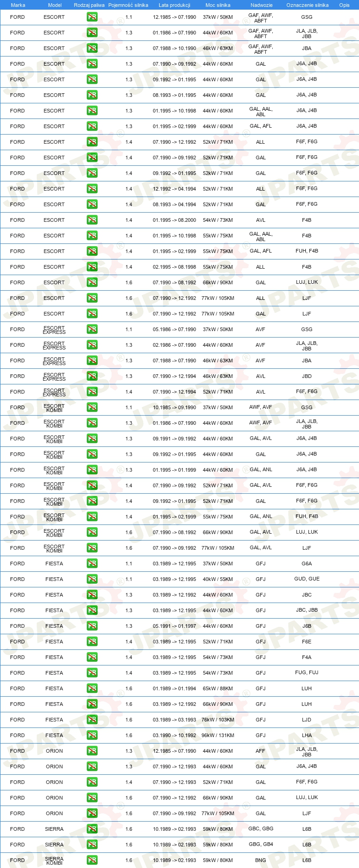
Task: Click the Opis column header
Action: click(x=344, y=5)
